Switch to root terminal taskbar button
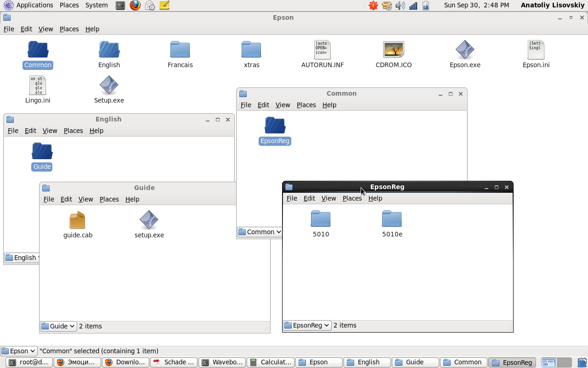The width and height of the screenshot is (588, 368). click(28, 362)
